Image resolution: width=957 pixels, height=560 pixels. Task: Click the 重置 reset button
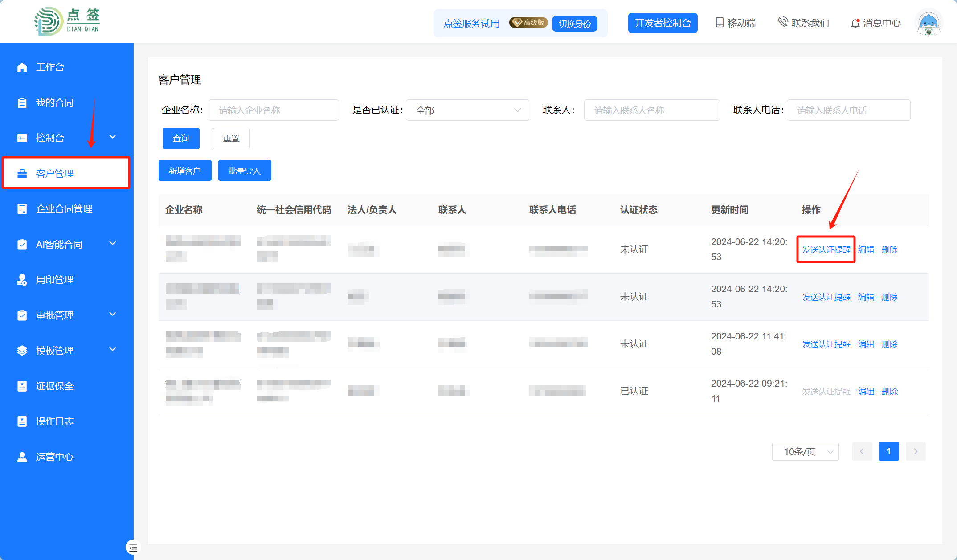[x=231, y=139]
